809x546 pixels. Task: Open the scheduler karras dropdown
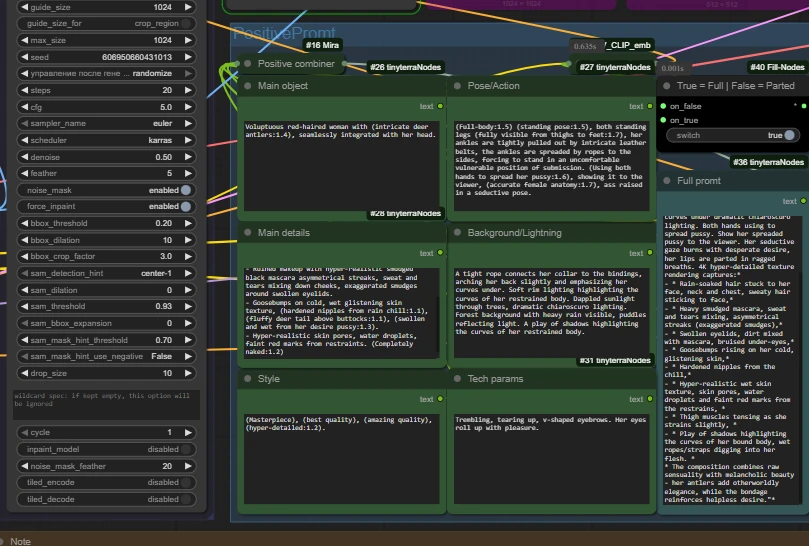(109, 140)
